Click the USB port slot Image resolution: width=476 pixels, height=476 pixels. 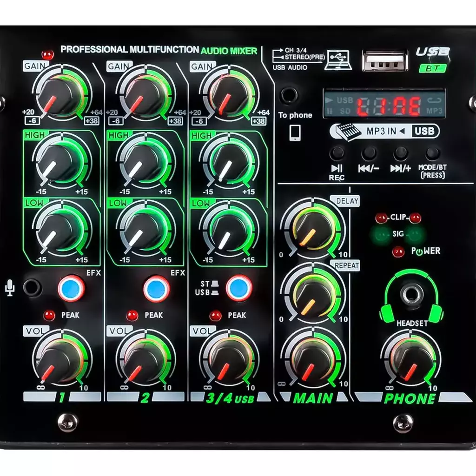384,60
